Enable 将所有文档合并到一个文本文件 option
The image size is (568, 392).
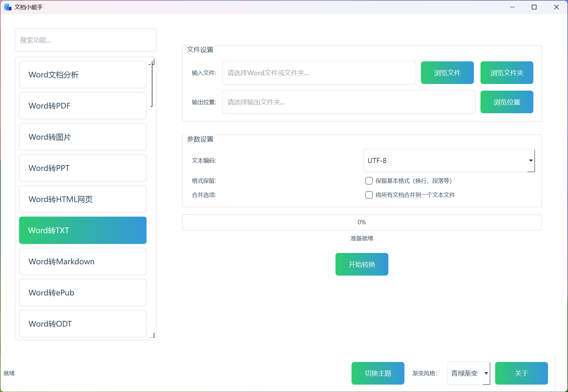point(369,195)
